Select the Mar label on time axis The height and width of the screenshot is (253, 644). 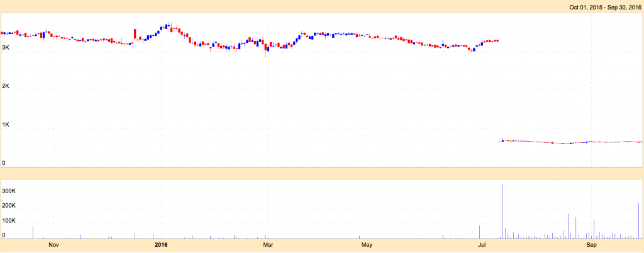point(267,244)
